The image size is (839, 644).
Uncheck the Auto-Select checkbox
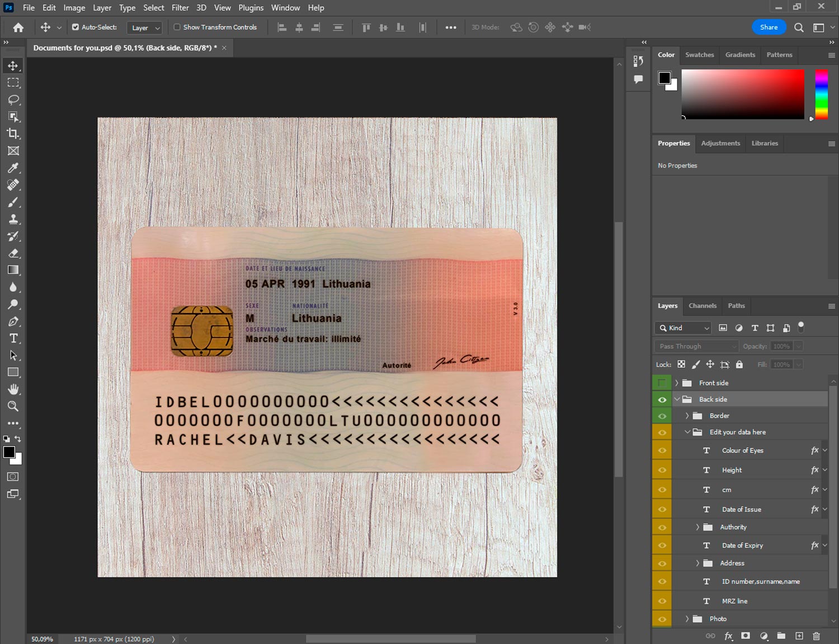pyautogui.click(x=76, y=27)
